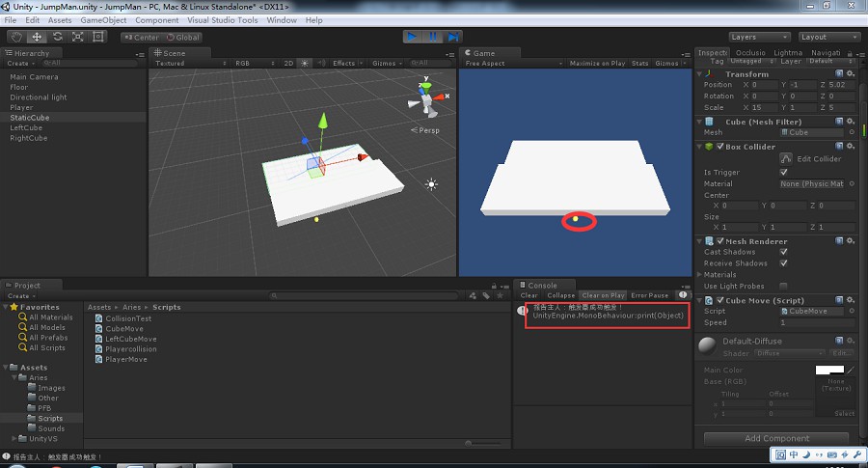The height and width of the screenshot is (468, 868).
Task: Toggle the Cast Shadows checkbox
Action: tap(783, 252)
